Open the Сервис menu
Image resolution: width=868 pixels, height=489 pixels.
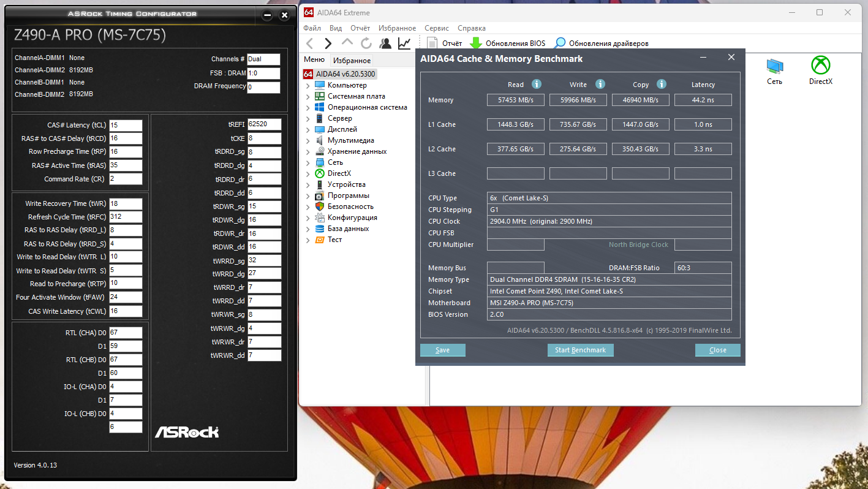[437, 28]
